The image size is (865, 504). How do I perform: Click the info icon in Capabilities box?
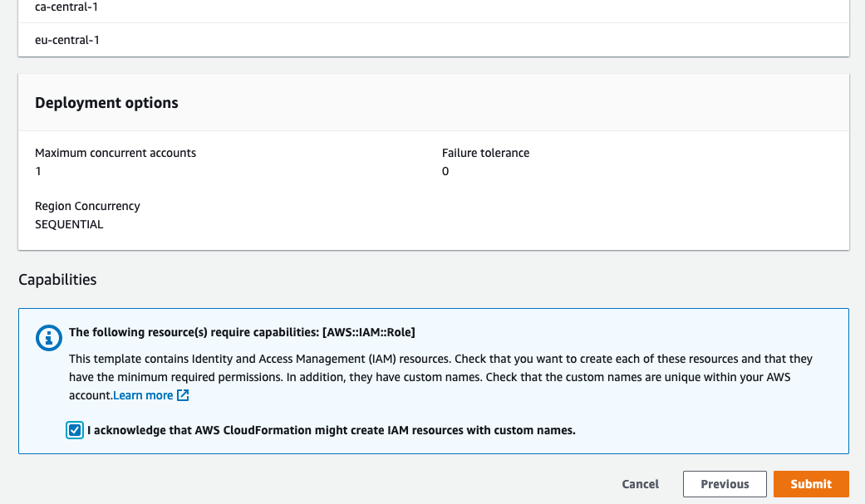(49, 338)
